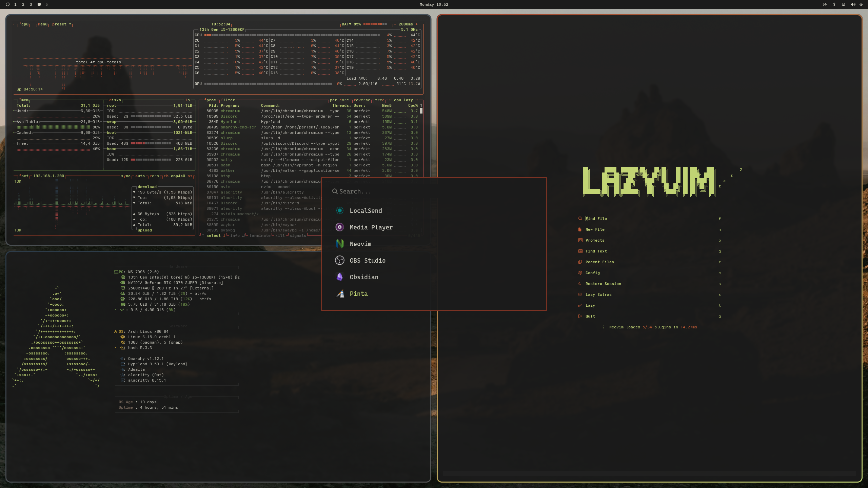Open the Bluetooth icon in top bar

coord(834,4)
